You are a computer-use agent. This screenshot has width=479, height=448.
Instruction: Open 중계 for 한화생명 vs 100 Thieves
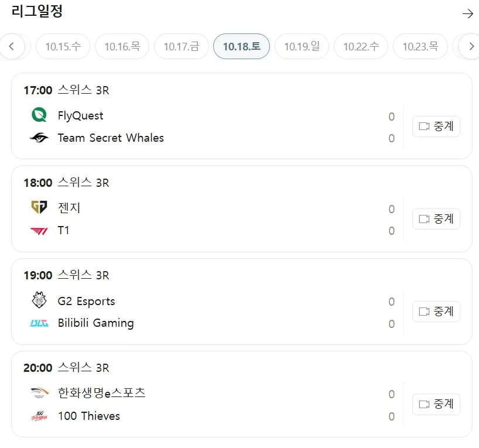(436, 404)
